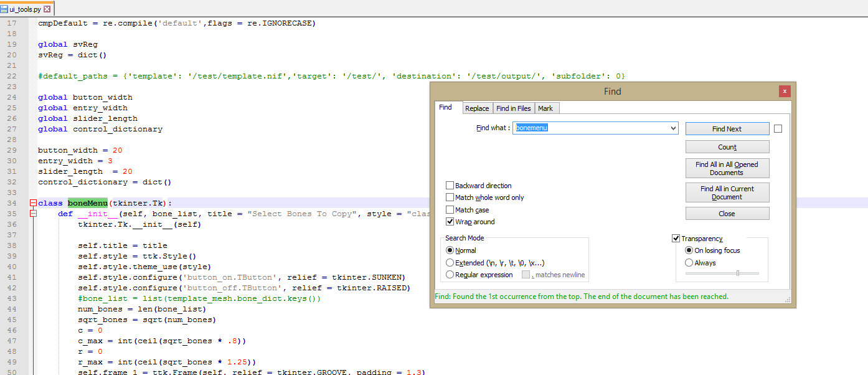
Task: Switch to the Find in Files tab
Action: click(x=514, y=108)
